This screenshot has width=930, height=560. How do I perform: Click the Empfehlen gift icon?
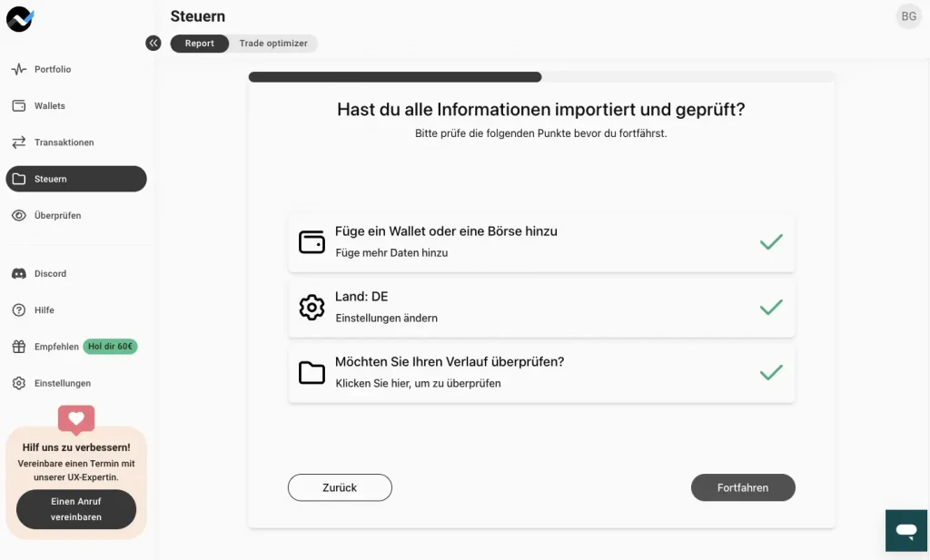tap(19, 347)
